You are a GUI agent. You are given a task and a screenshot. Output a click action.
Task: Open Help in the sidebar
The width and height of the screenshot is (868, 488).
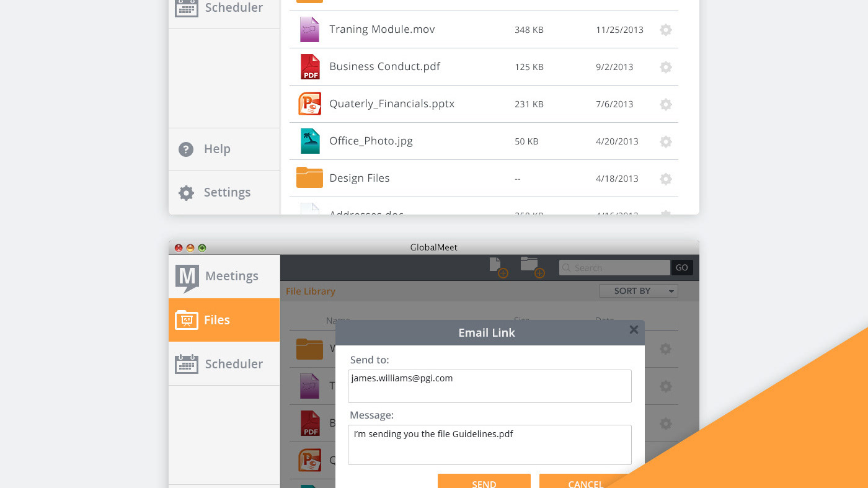pos(224,149)
